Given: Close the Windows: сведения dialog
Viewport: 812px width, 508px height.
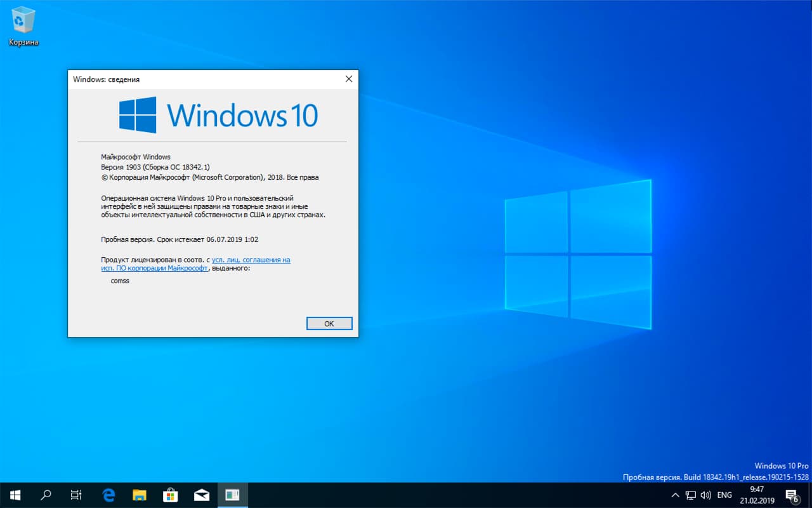Looking at the screenshot, I should pyautogui.click(x=348, y=79).
